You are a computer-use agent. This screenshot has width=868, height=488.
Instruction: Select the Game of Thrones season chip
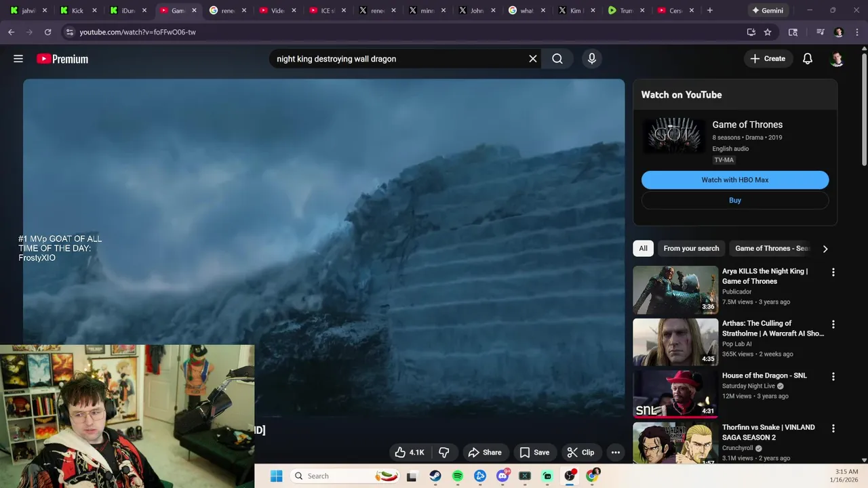coord(772,248)
